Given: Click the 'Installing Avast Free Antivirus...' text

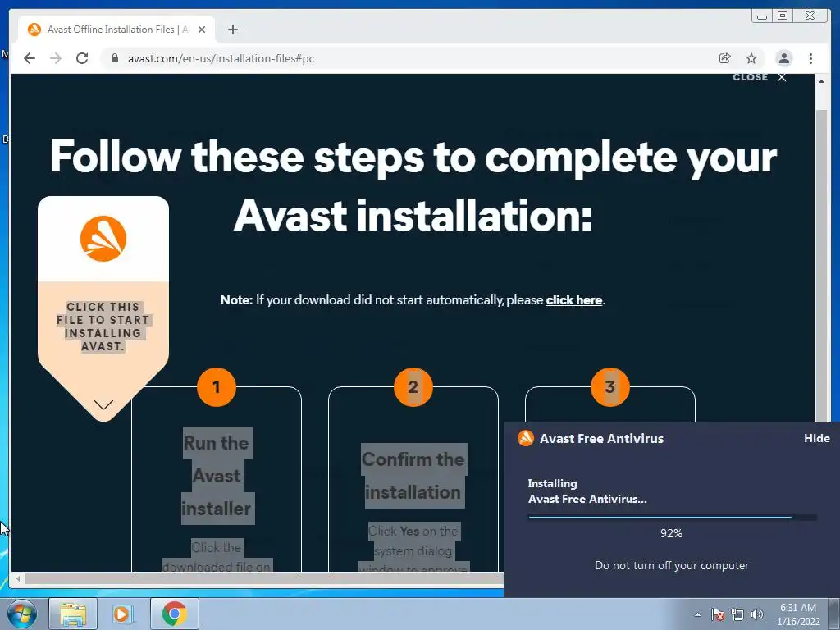Looking at the screenshot, I should (x=587, y=491).
